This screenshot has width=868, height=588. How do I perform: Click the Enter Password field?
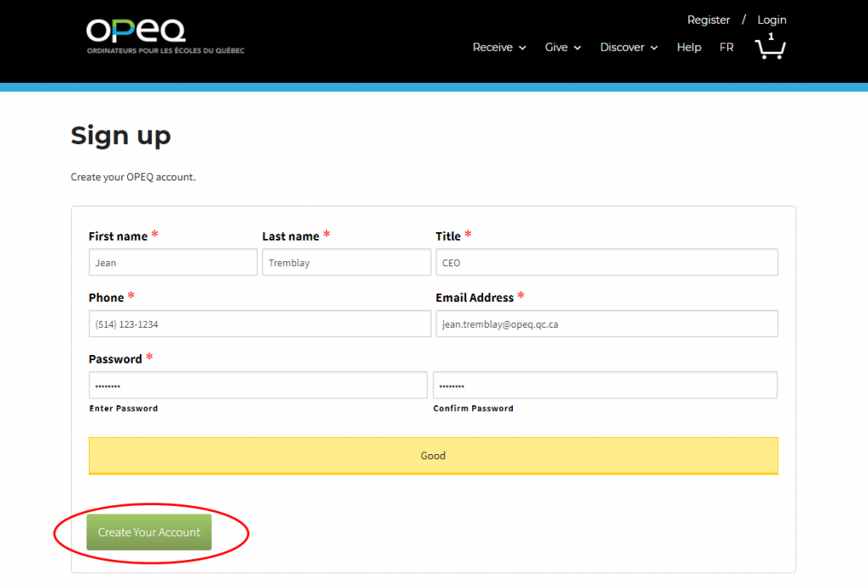258,385
